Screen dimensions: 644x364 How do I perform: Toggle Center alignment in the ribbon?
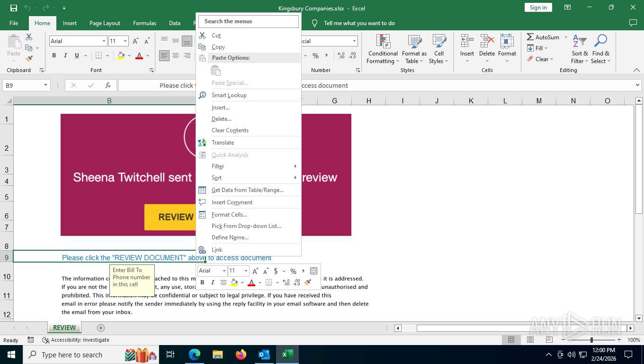(x=176, y=55)
